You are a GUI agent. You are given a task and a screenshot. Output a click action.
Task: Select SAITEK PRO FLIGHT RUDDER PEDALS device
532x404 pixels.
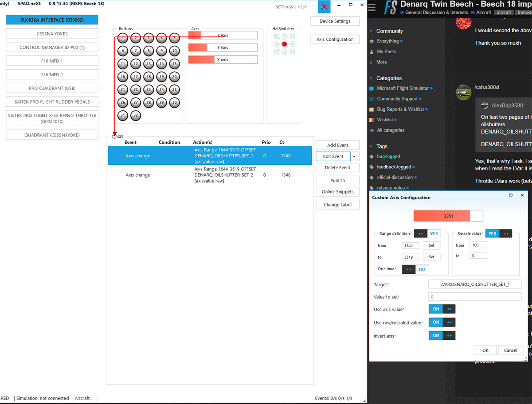52,102
